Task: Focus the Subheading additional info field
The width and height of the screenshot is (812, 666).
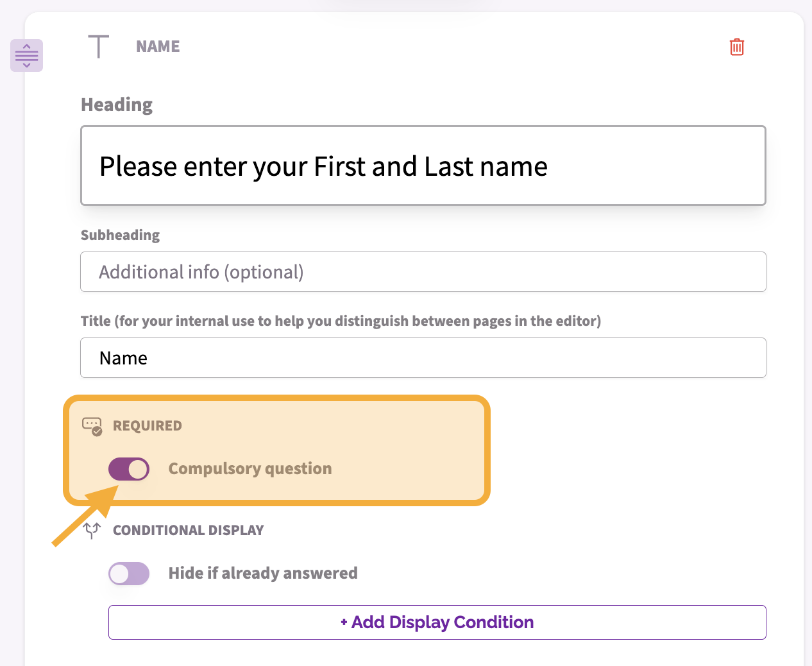Action: [423, 272]
